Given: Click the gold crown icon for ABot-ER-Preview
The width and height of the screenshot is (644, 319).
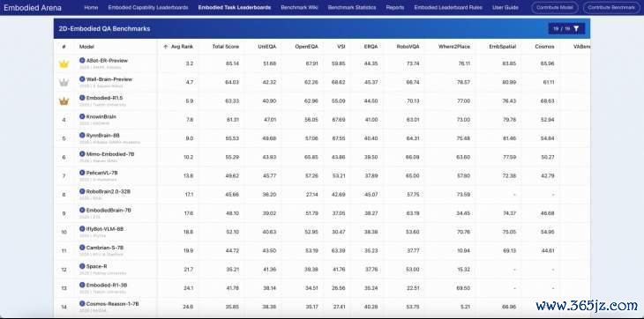Looking at the screenshot, I should [64, 63].
